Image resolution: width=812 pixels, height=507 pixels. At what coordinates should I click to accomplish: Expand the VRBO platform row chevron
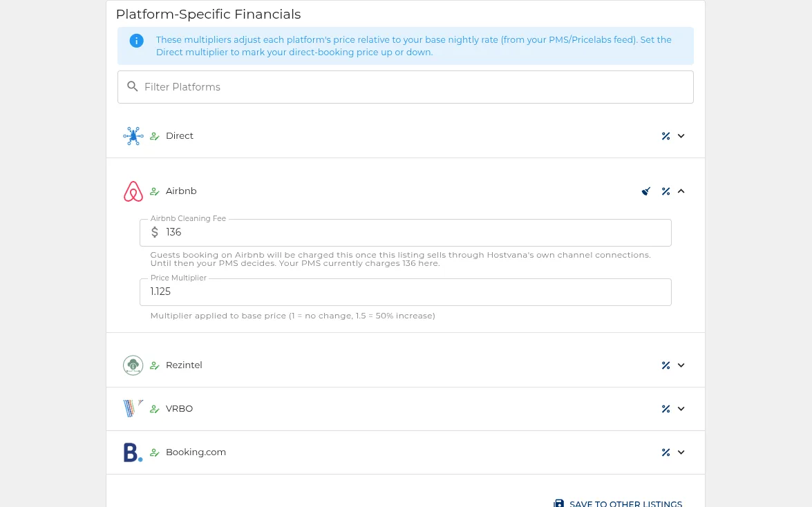point(681,409)
